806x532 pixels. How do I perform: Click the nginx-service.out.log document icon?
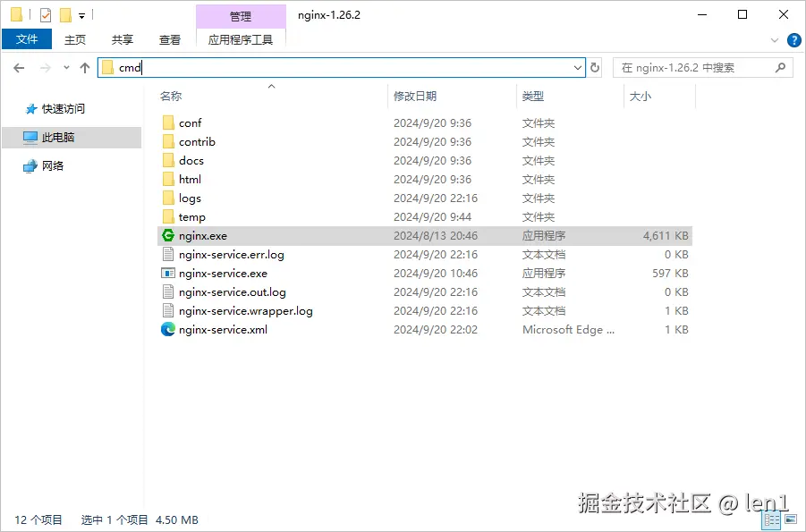tap(168, 291)
